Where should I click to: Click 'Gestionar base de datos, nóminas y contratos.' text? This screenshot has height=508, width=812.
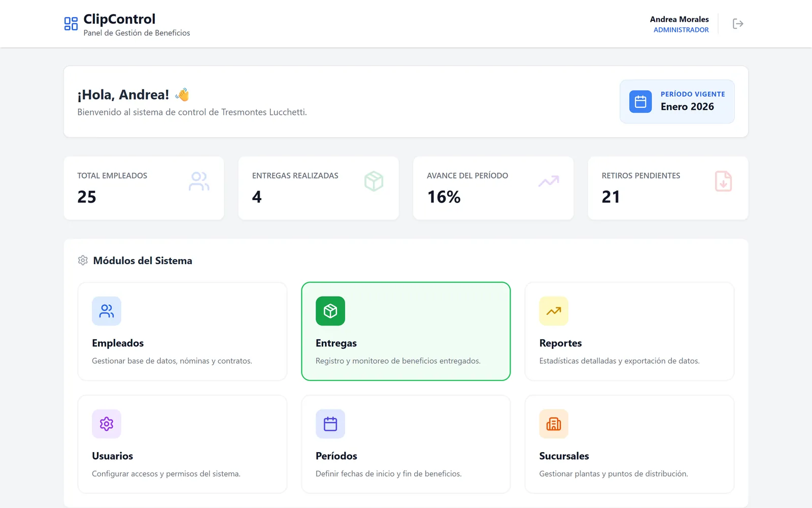pyautogui.click(x=172, y=361)
